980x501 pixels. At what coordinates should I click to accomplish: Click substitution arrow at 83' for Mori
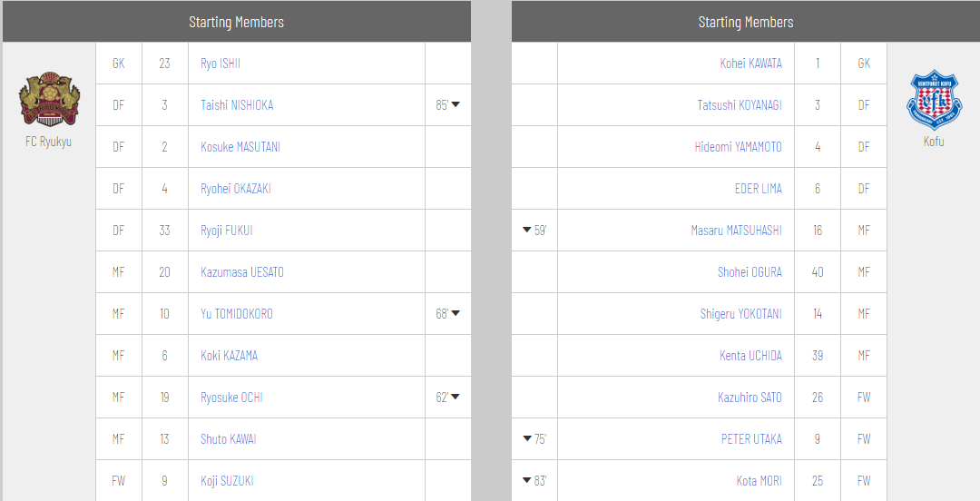[x=527, y=481]
